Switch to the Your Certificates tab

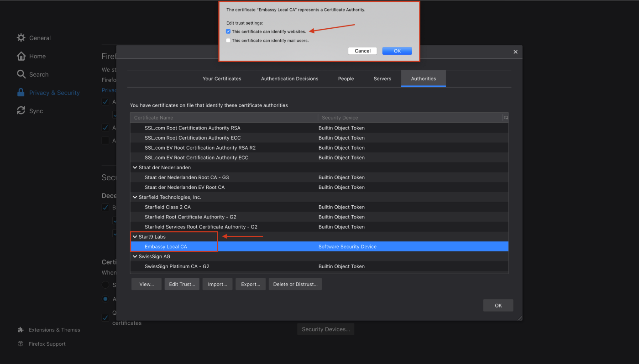click(x=222, y=78)
